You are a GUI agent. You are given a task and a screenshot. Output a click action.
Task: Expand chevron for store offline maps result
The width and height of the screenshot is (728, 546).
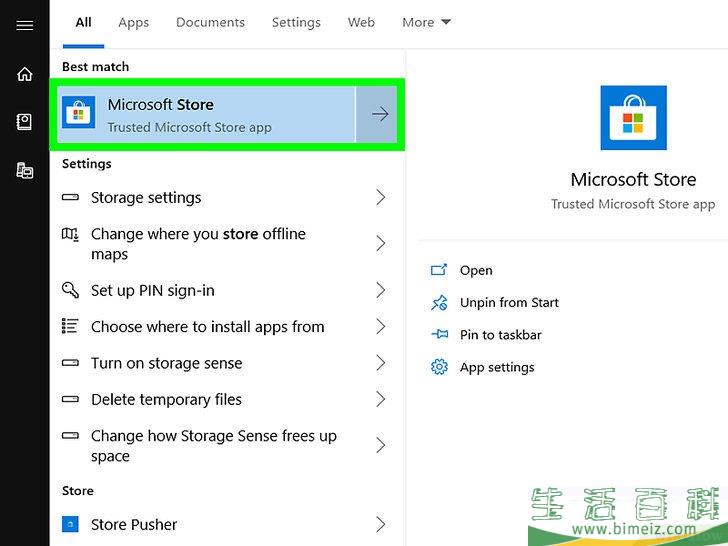point(381,243)
